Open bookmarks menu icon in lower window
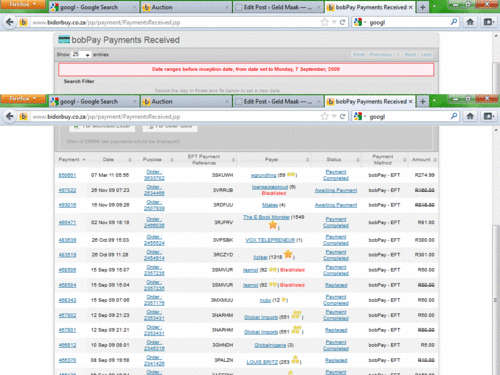This screenshot has height=375, width=500. point(489,116)
